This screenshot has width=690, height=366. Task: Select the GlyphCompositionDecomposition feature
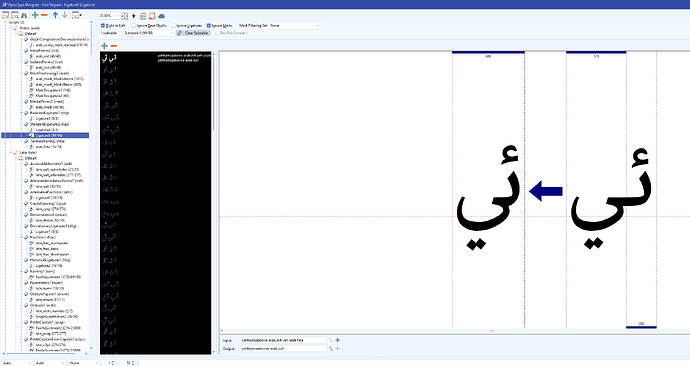pos(59,39)
